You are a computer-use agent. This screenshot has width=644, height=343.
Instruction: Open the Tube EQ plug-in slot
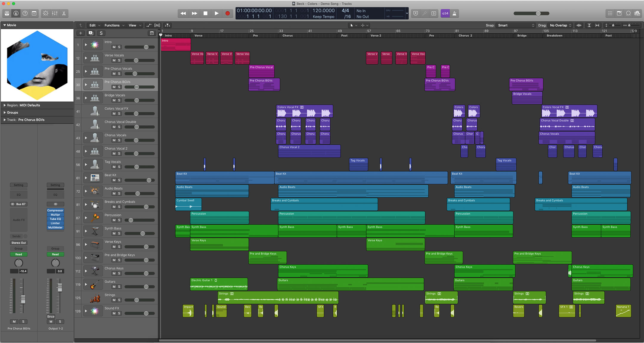55,219
